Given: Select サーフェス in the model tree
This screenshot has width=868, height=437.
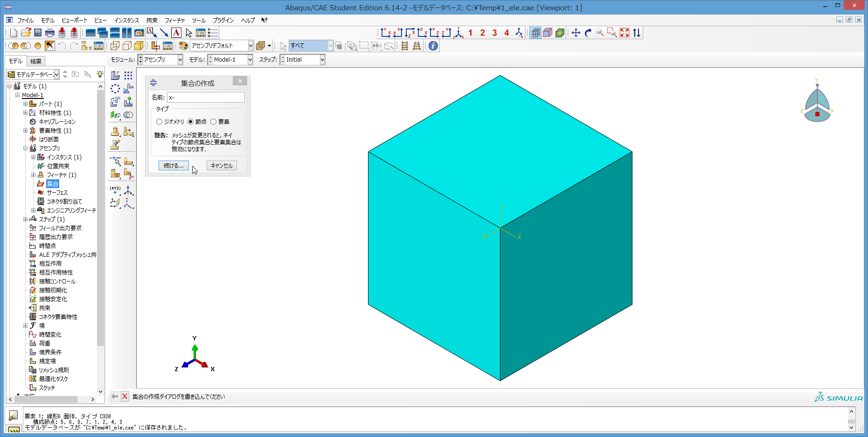Looking at the screenshot, I should click(x=57, y=193).
